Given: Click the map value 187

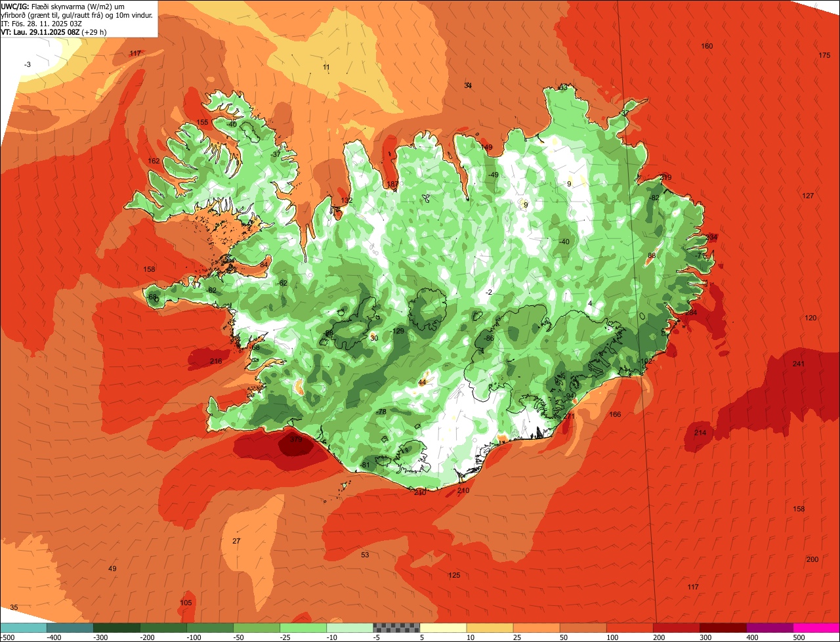Looking at the screenshot, I should [393, 184].
